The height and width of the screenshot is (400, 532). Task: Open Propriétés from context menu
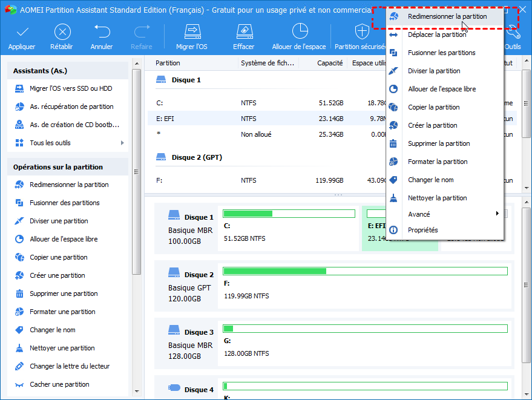pyautogui.click(x=444, y=230)
